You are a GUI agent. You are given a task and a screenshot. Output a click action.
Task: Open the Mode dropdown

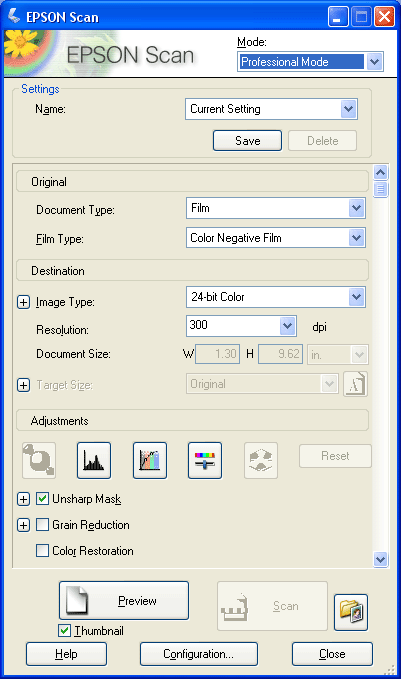[310, 61]
